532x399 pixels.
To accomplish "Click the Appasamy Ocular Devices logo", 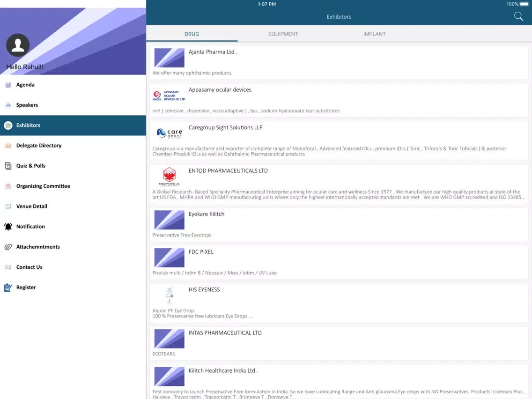I will point(170,96).
